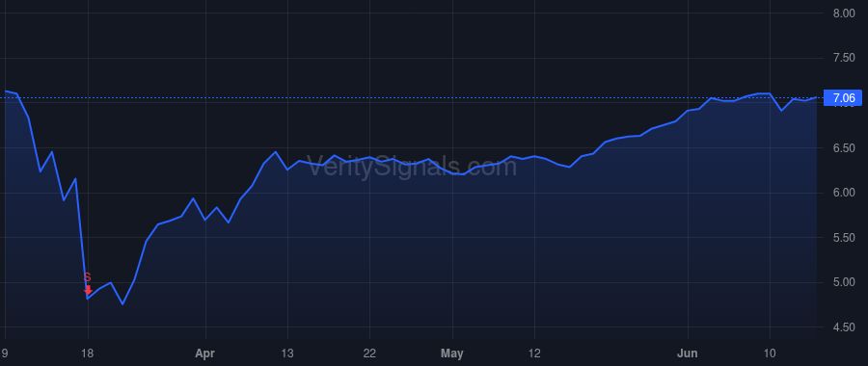868x366 pixels.
Task: Click the 10 date axis label
Action: point(770,353)
